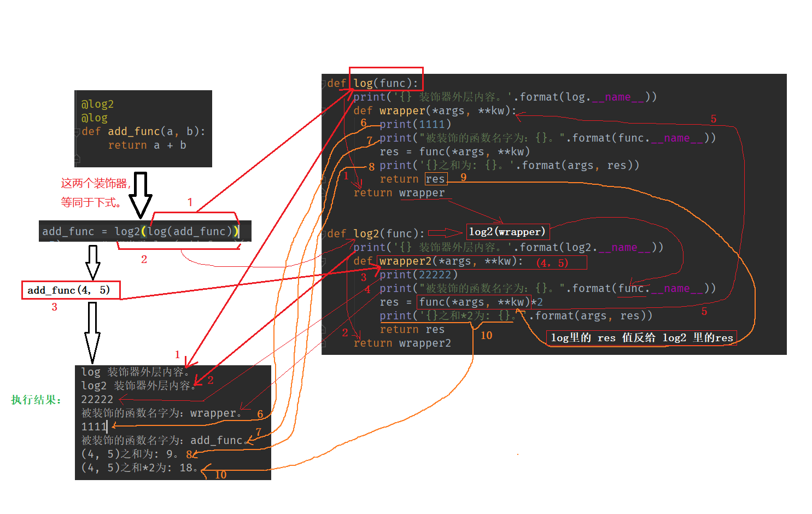Collapse the fold marker beside def log(func)
812x514 pixels.
tap(324, 84)
